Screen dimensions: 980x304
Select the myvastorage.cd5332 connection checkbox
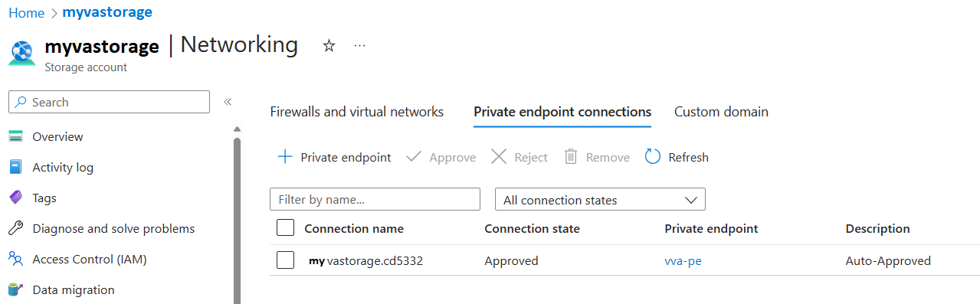coord(285,260)
